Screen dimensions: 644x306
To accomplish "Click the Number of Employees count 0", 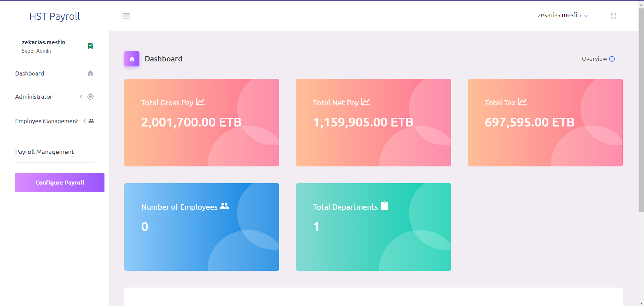I will [x=145, y=226].
